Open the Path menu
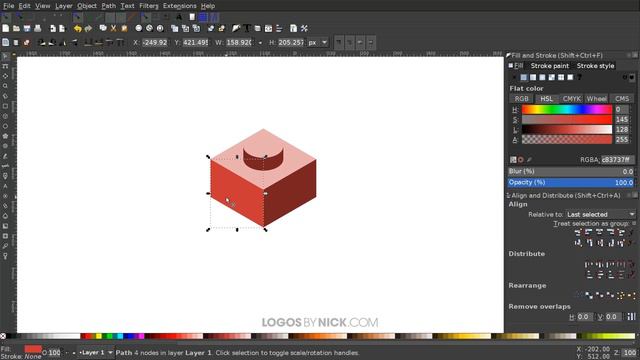This screenshot has width=640, height=360. click(109, 6)
